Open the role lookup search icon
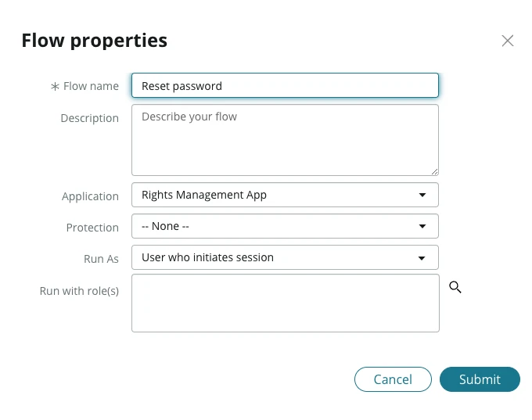Viewport: 532px width, 420px height. pos(455,288)
